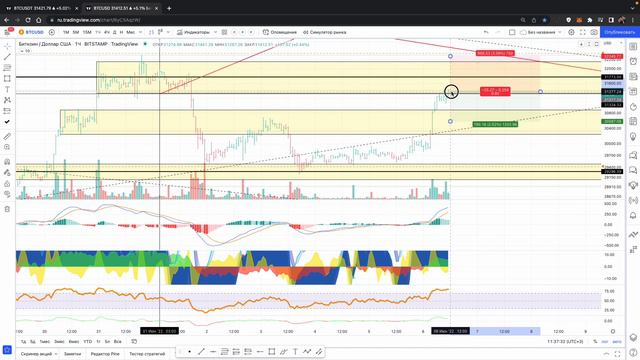Select the Все date range
Image resolution: width=640 pixels, height=360 pixels.
coord(118,341)
